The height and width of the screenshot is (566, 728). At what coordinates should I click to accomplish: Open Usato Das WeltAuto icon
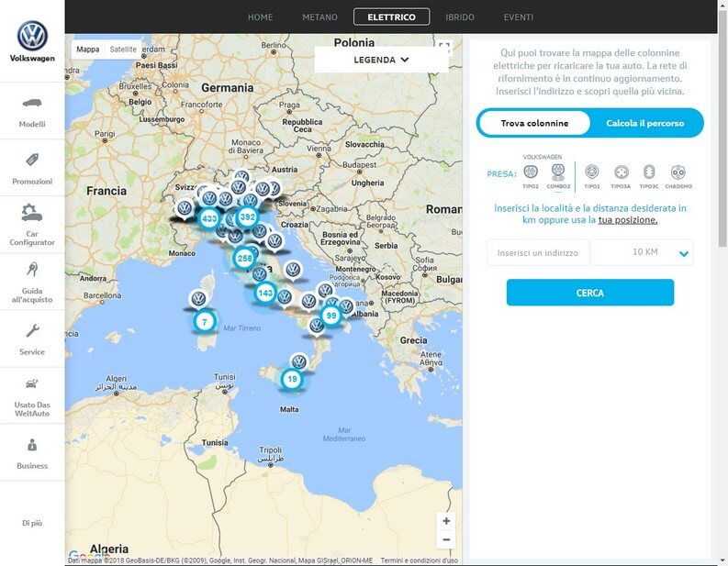[32, 383]
